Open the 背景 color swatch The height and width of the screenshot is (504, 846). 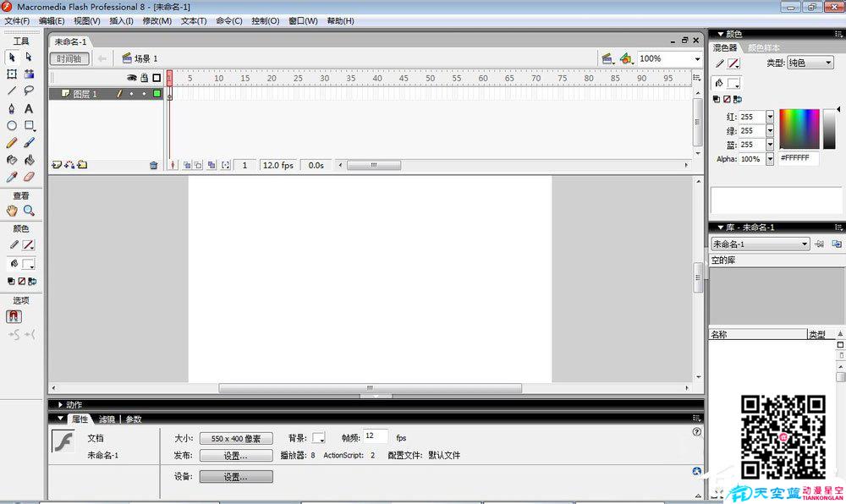click(318, 438)
